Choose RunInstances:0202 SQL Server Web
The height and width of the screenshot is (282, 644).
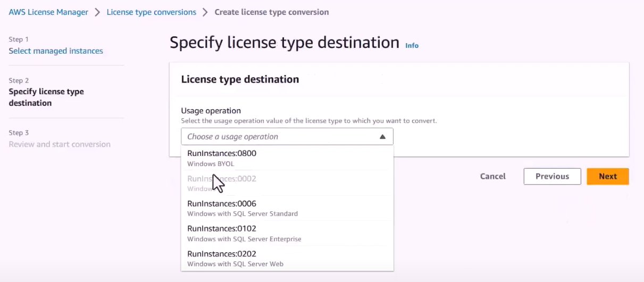tap(287, 258)
